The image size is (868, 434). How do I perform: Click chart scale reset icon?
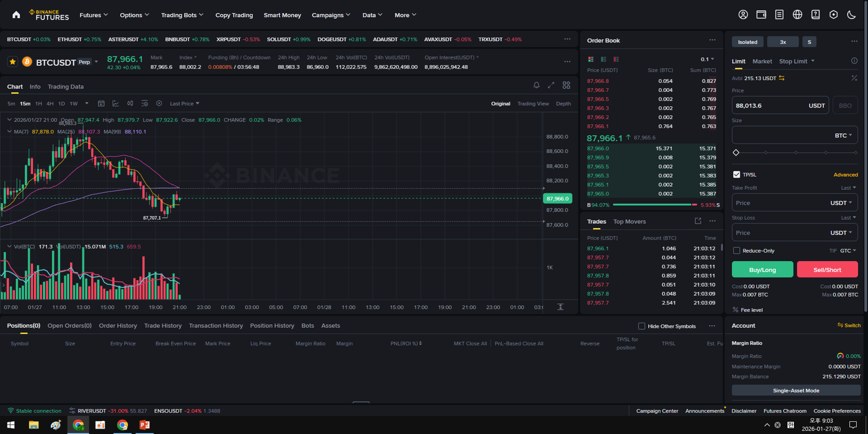(x=561, y=307)
